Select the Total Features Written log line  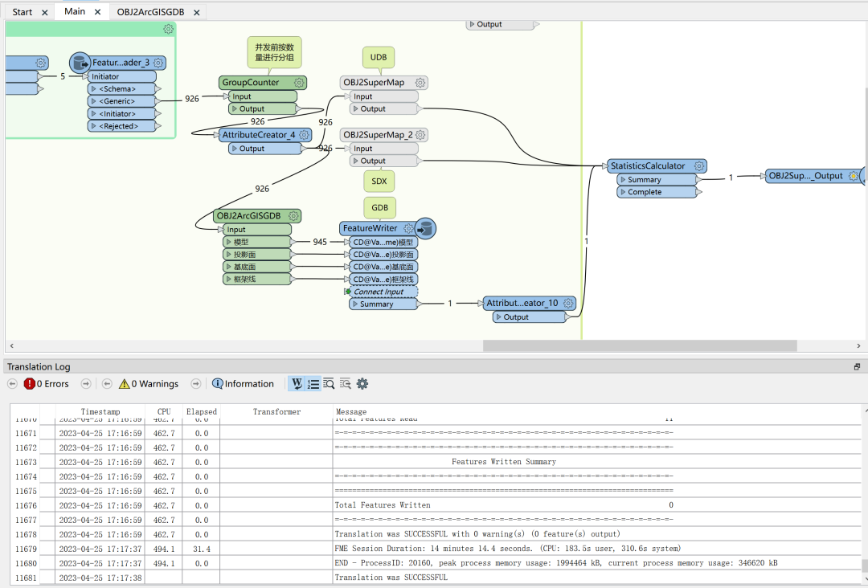[x=436, y=505]
